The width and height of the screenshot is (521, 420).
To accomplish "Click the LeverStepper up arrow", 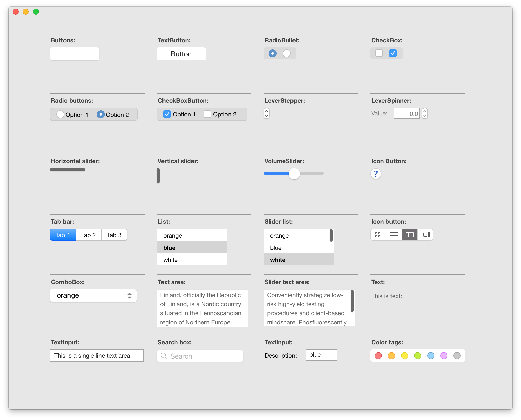I will point(267,111).
